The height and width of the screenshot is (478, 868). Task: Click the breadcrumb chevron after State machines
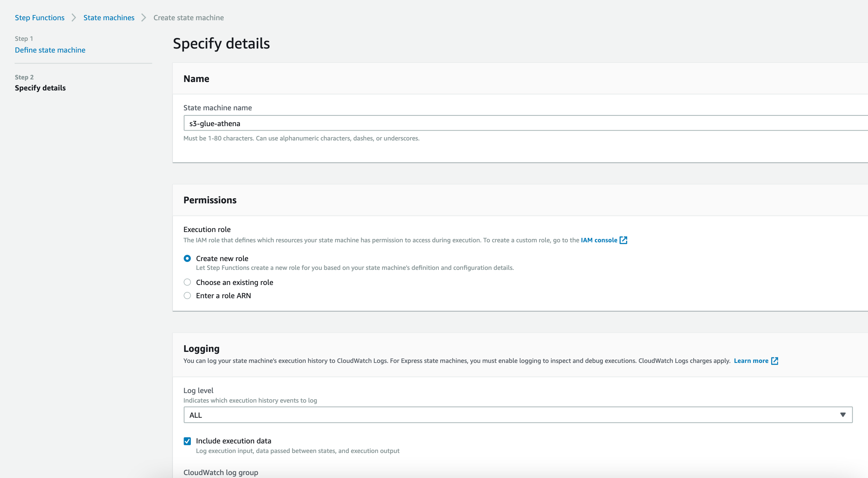(x=144, y=18)
